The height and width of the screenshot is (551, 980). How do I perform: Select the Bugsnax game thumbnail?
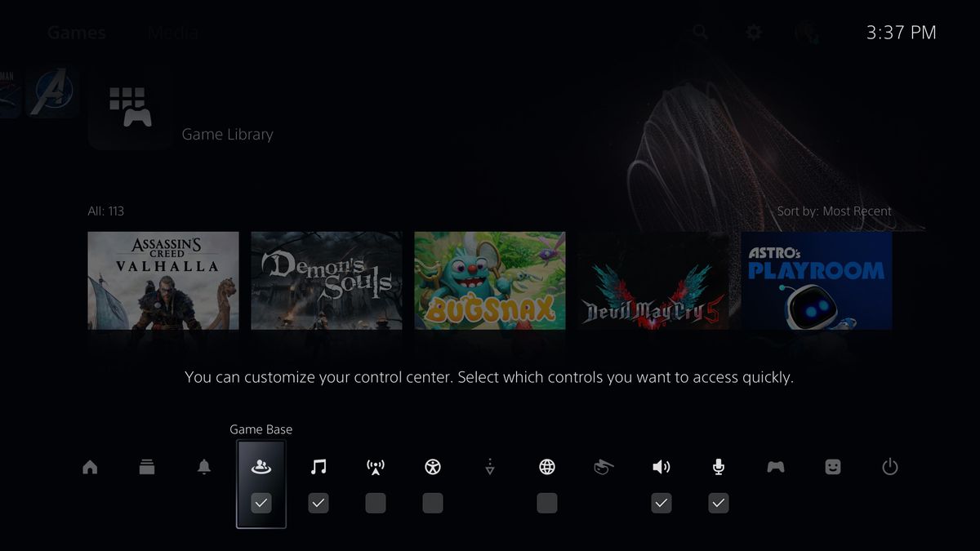[489, 281]
